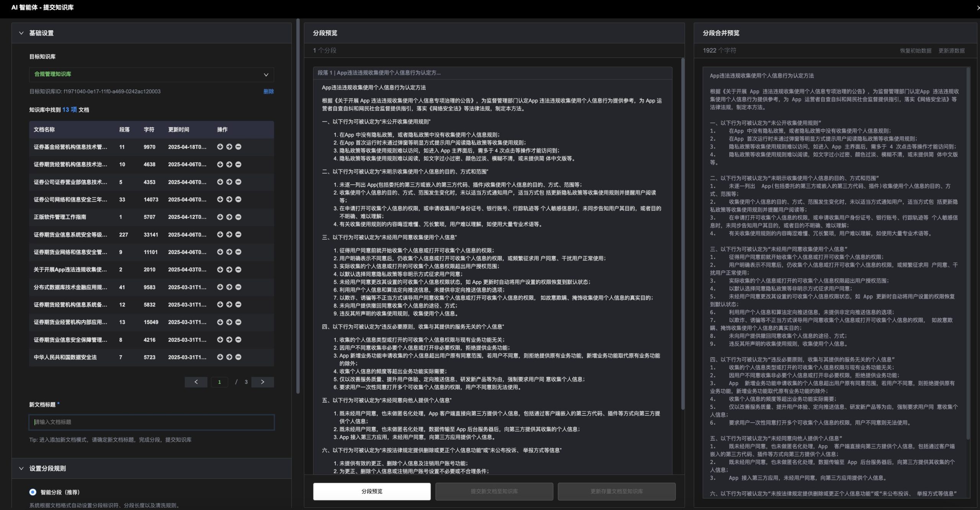The image size is (980, 510).
Task: Click minus icon for 关于开展App违法违规收集使 row
Action: [238, 269]
